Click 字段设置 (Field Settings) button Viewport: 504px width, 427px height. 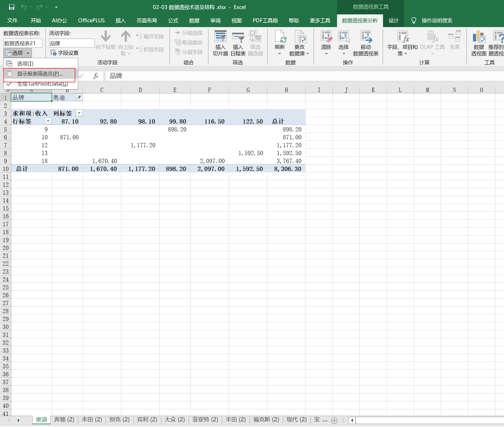coord(64,53)
